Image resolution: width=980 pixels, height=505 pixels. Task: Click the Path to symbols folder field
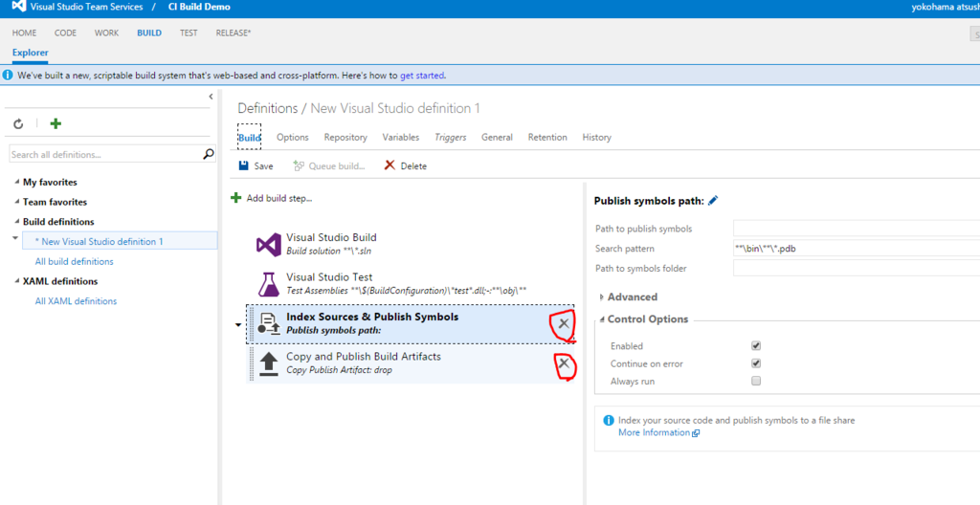(x=857, y=269)
